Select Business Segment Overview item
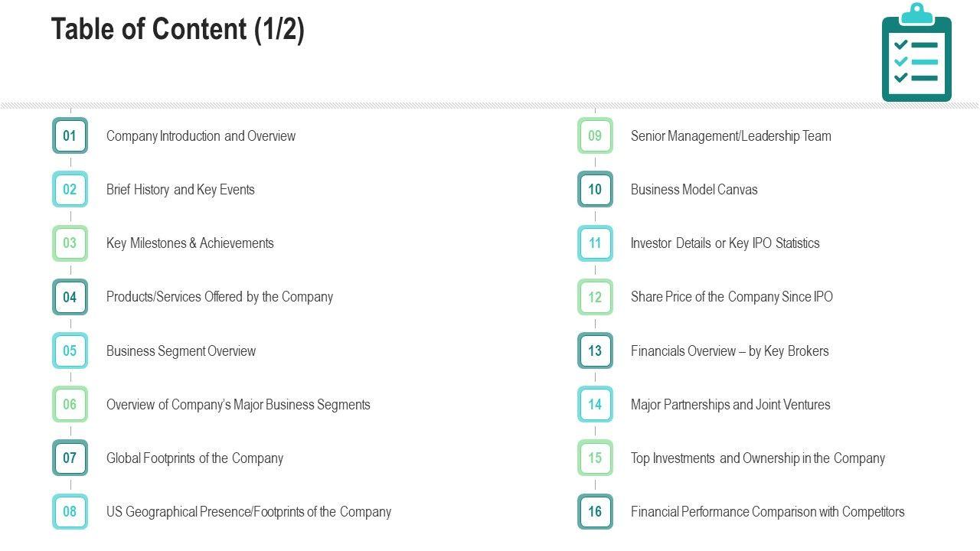980x551 pixels. (181, 351)
